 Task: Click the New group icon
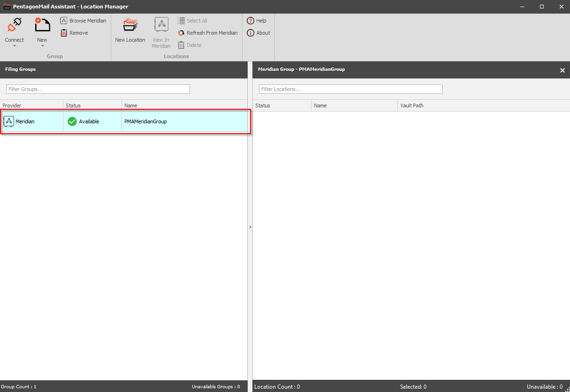[42, 25]
